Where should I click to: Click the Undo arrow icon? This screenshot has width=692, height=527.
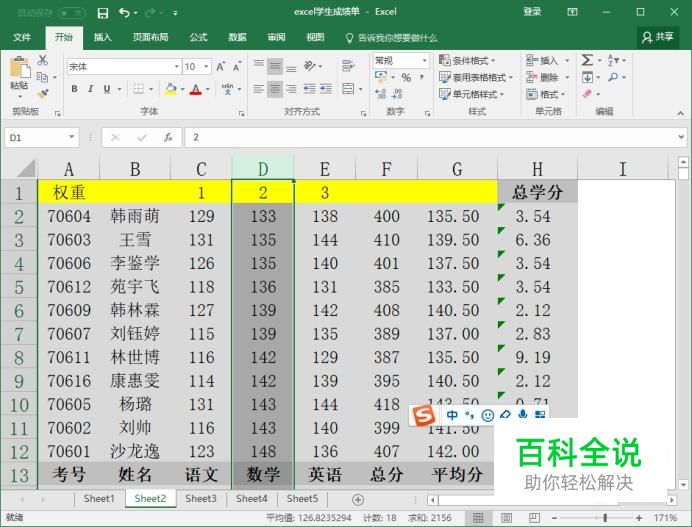tap(124, 13)
